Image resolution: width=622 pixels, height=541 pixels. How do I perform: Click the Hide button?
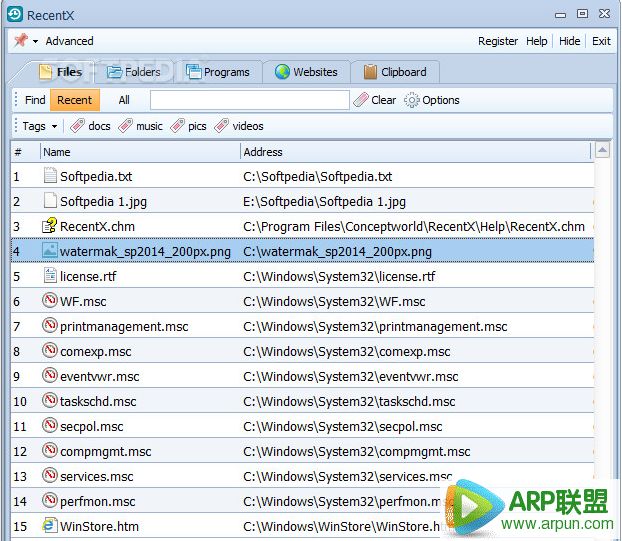(x=569, y=41)
